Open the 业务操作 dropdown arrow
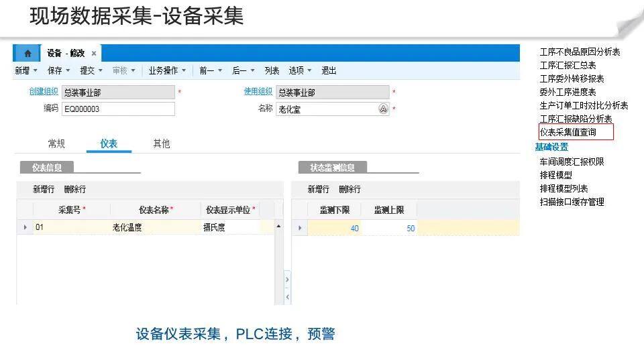The width and height of the screenshot is (644, 362). [184, 70]
